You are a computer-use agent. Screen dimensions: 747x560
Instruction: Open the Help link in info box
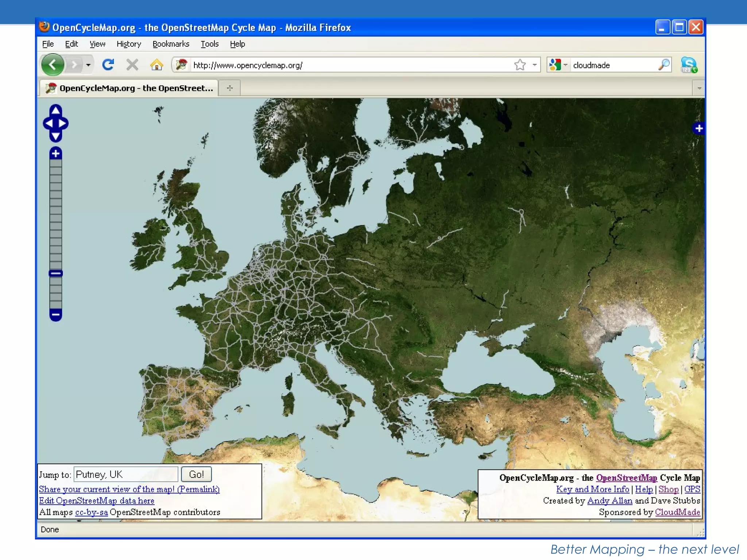point(644,489)
